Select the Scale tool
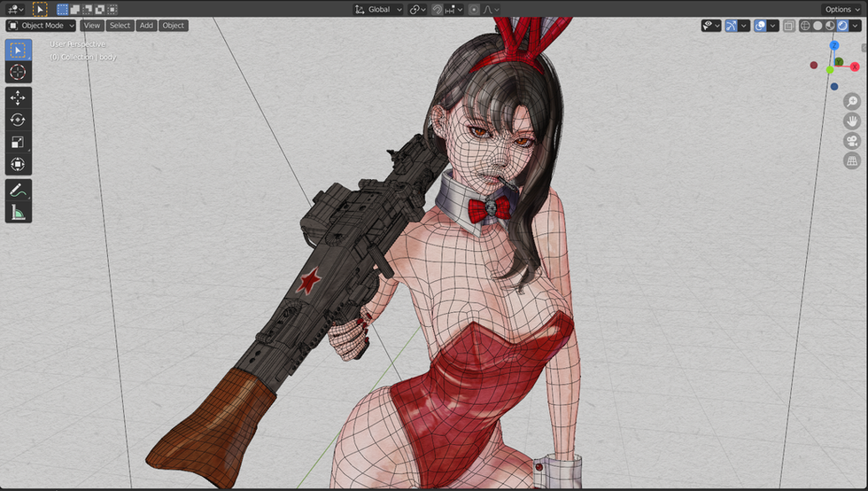The image size is (868, 491). 18,142
